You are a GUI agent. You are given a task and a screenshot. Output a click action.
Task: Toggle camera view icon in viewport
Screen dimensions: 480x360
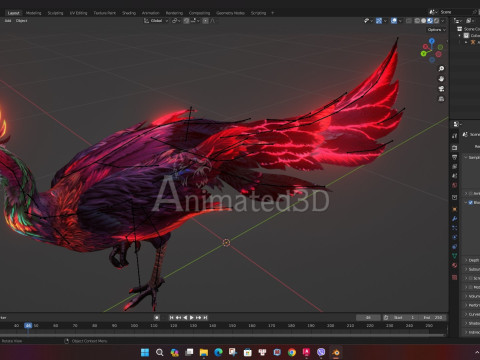(x=441, y=89)
